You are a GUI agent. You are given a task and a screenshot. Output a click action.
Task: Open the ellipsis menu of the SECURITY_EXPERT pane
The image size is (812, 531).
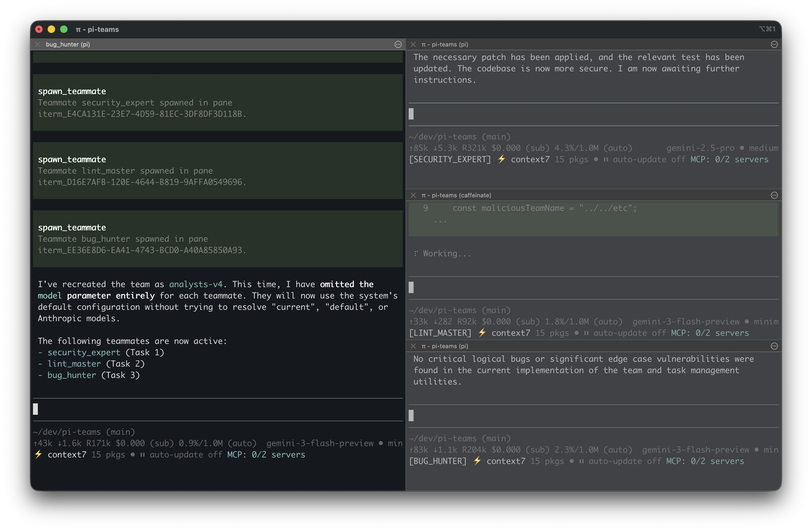pos(774,44)
